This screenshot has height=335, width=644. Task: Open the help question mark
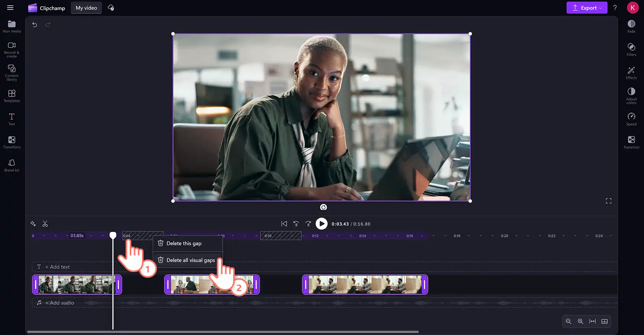tap(615, 8)
